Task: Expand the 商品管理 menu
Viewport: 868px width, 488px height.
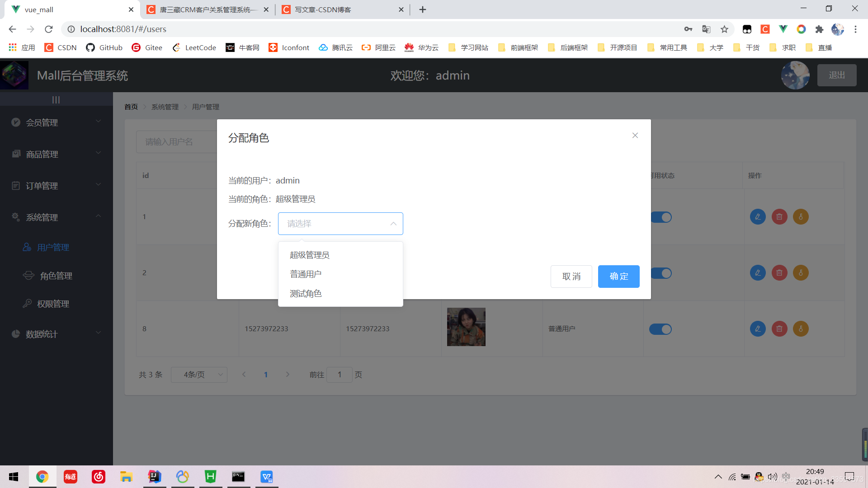Action: coord(57,154)
